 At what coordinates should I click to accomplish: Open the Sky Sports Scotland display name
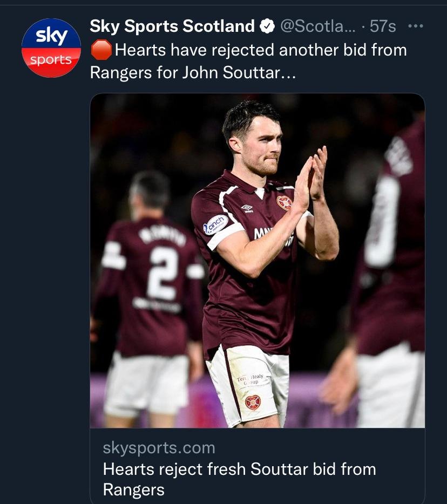(172, 26)
